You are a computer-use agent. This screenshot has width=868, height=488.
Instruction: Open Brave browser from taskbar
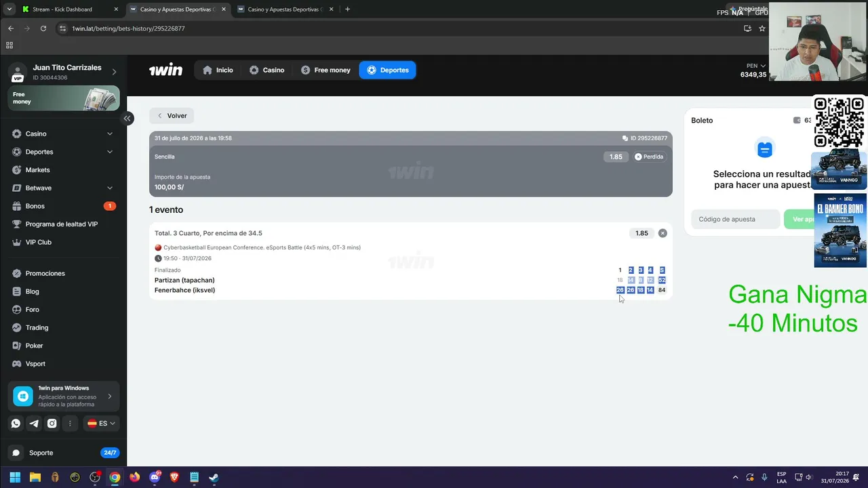(x=174, y=477)
